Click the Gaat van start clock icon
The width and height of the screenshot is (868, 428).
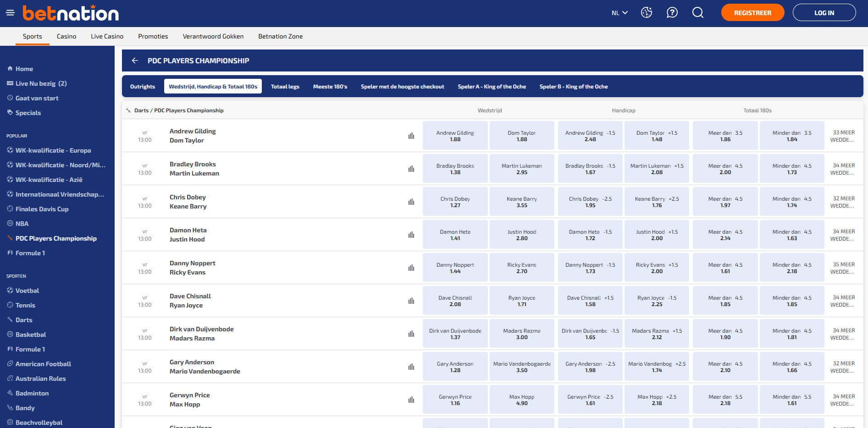tap(10, 98)
